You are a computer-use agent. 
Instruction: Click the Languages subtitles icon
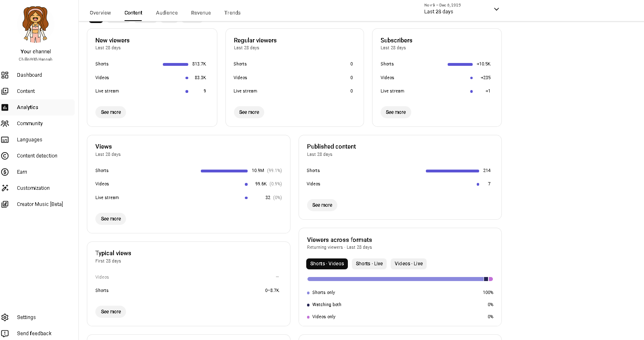5,140
